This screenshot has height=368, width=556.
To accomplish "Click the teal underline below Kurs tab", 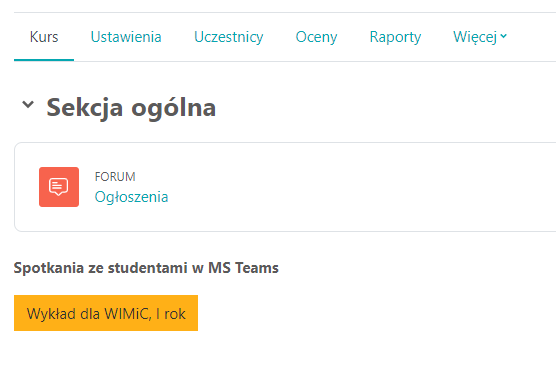I will click(x=44, y=60).
